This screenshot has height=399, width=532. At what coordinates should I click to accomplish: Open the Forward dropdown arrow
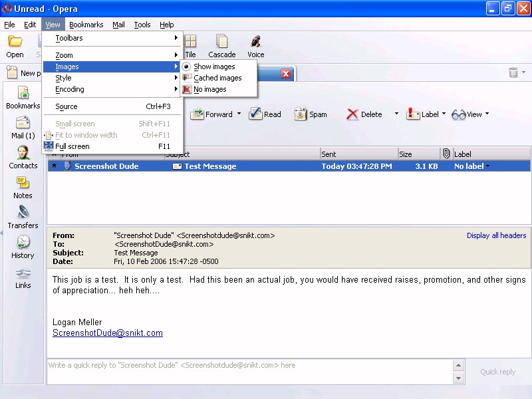pyautogui.click(x=239, y=114)
